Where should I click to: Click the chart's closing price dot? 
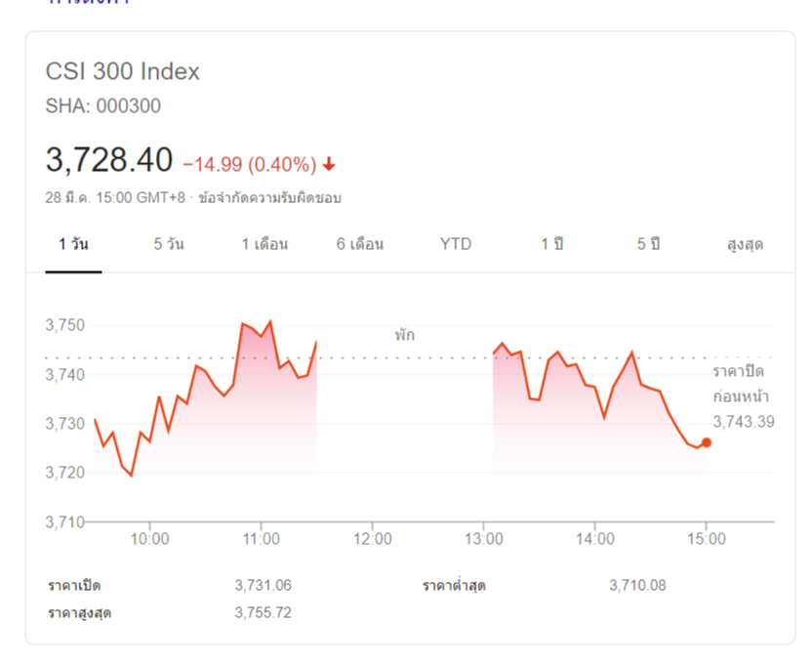point(707,442)
